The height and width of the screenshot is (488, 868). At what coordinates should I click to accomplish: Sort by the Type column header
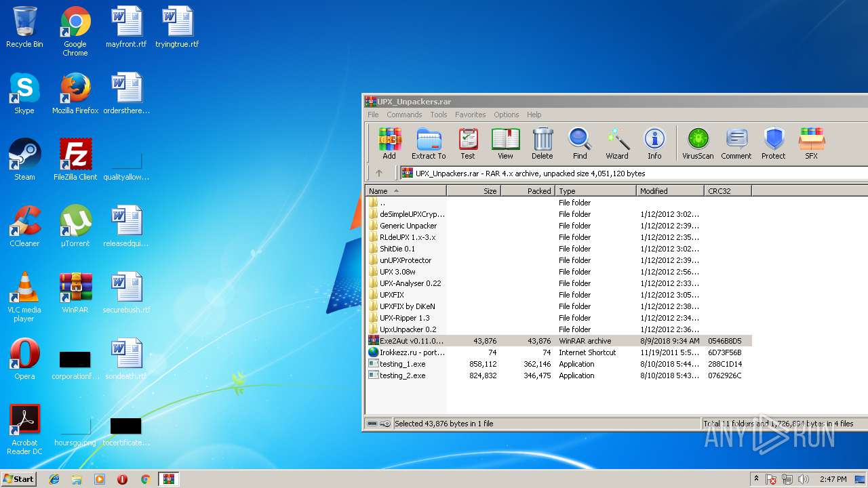pyautogui.click(x=595, y=191)
